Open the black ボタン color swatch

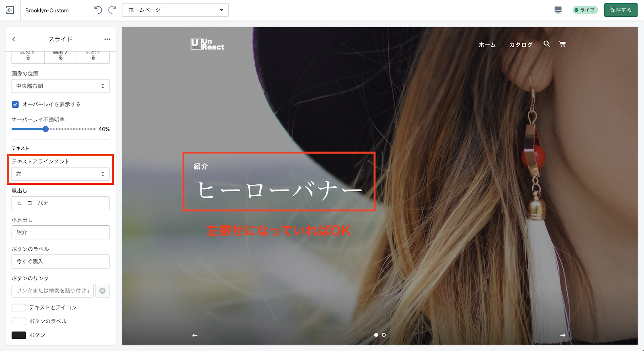(x=19, y=335)
